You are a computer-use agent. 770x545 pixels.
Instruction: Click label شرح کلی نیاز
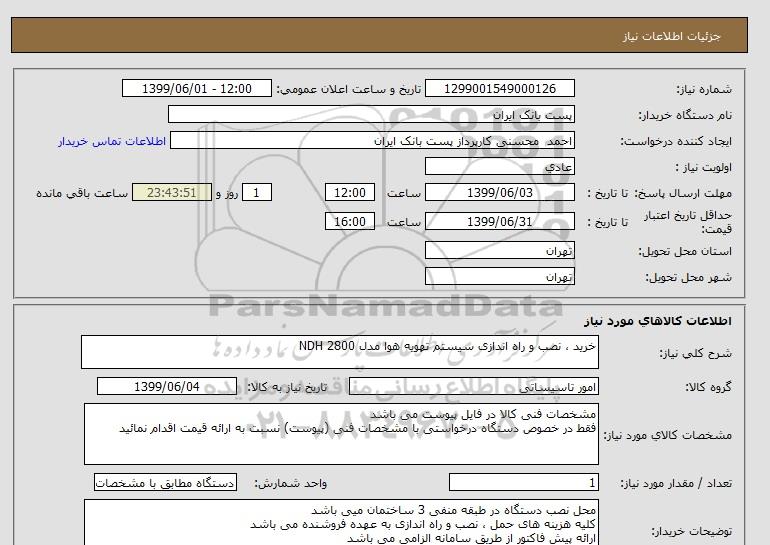(x=695, y=353)
